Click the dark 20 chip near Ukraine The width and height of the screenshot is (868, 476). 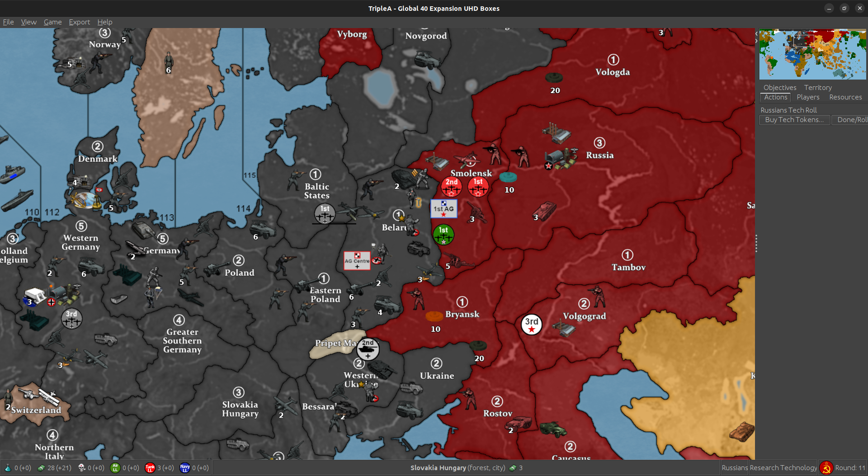[x=478, y=346]
